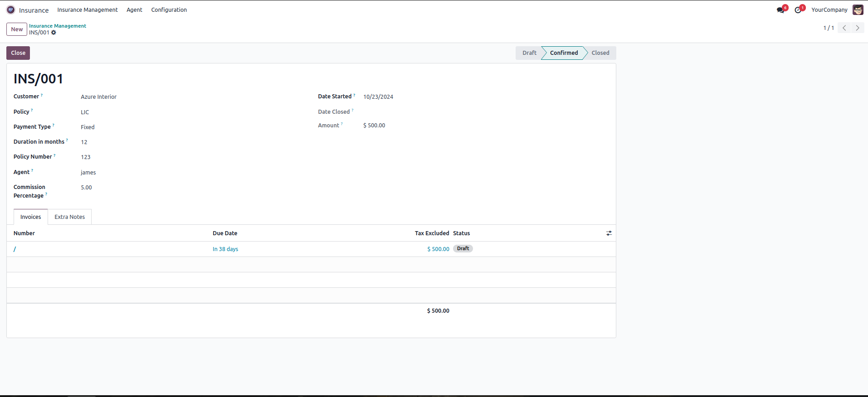
Task: Click the Amount value $ 500.00
Action: point(374,126)
